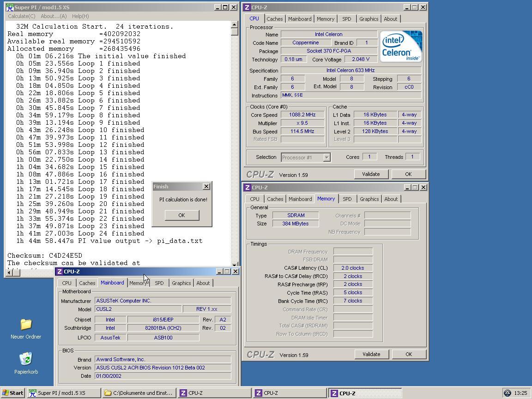The image size is (532, 399).
Task: Click the Core Voltage value 2.048 V
Action: tap(360, 59)
